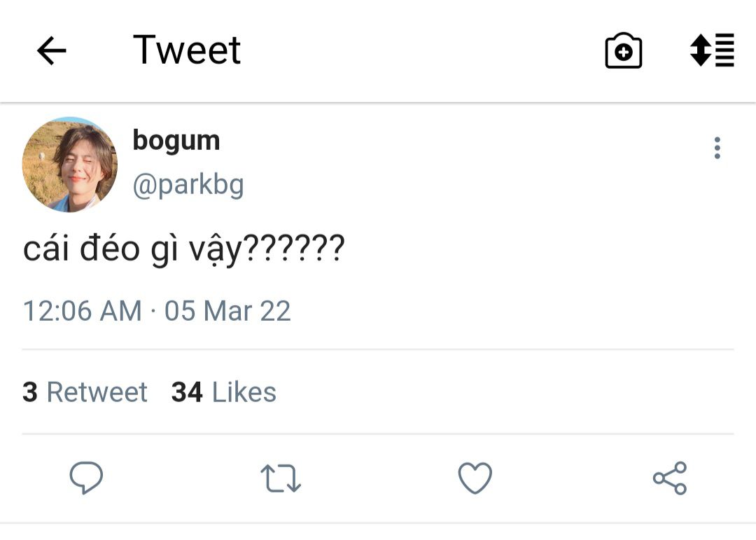Screen dimensions: 756x540
Task: Click the "Retweet" label in stats row
Action: [97, 392]
